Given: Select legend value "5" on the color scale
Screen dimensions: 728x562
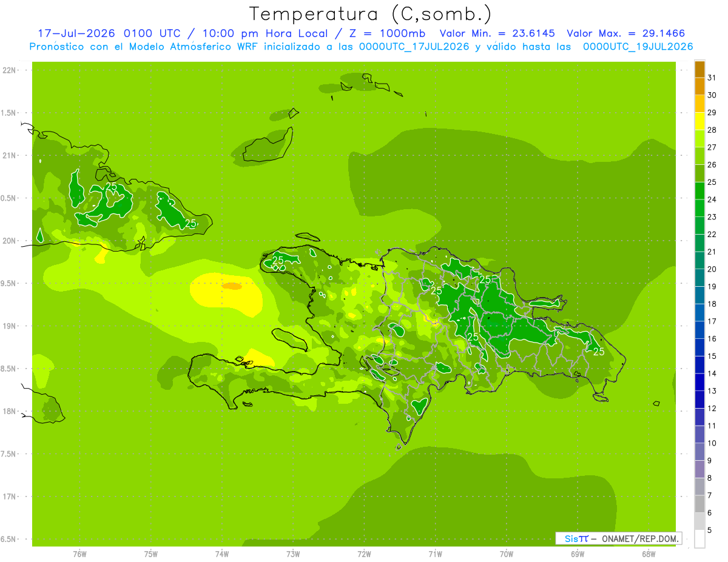Looking at the screenshot, I should (710, 530).
